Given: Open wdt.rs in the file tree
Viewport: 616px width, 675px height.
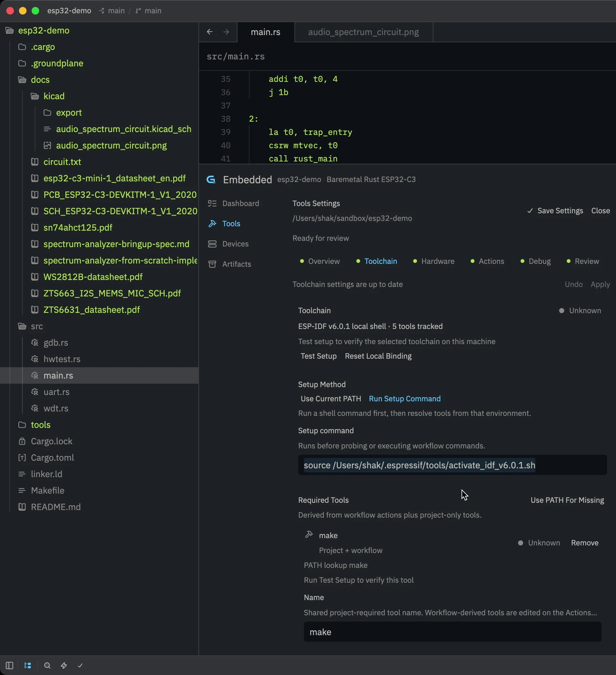Looking at the screenshot, I should pyautogui.click(x=56, y=408).
